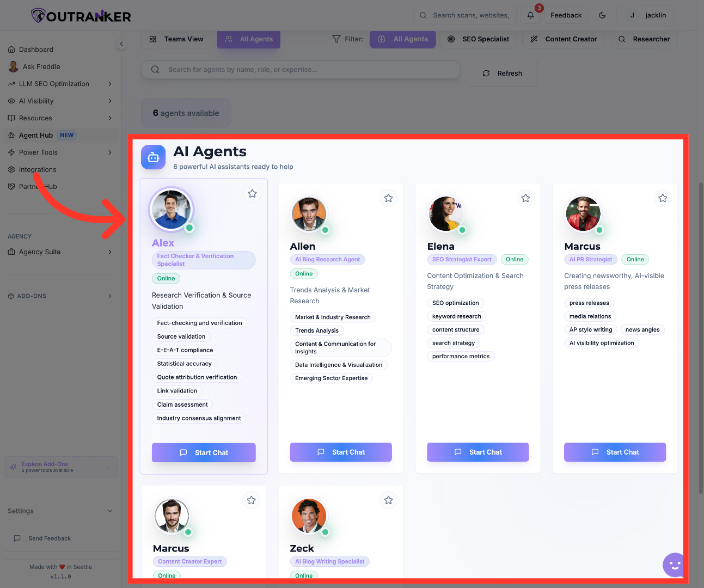Apply the All Agents filter chip
704x588 pixels.
[403, 39]
